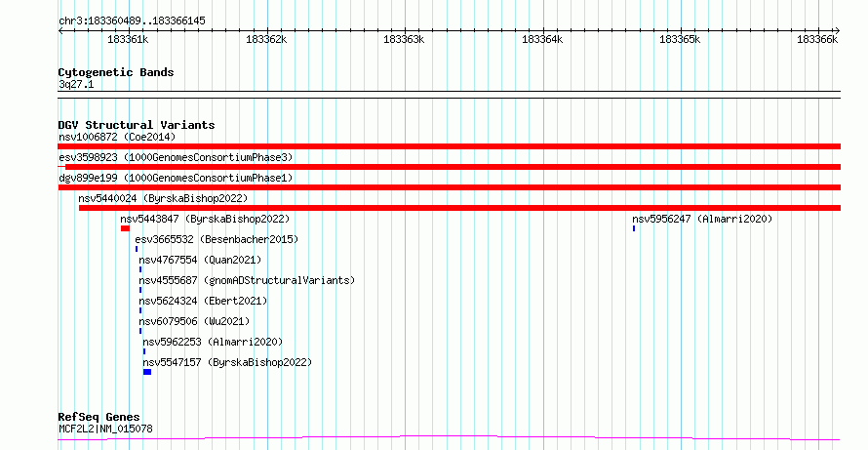Click the 183365k ruler label
This screenshot has width=868, height=450.
[x=681, y=39]
